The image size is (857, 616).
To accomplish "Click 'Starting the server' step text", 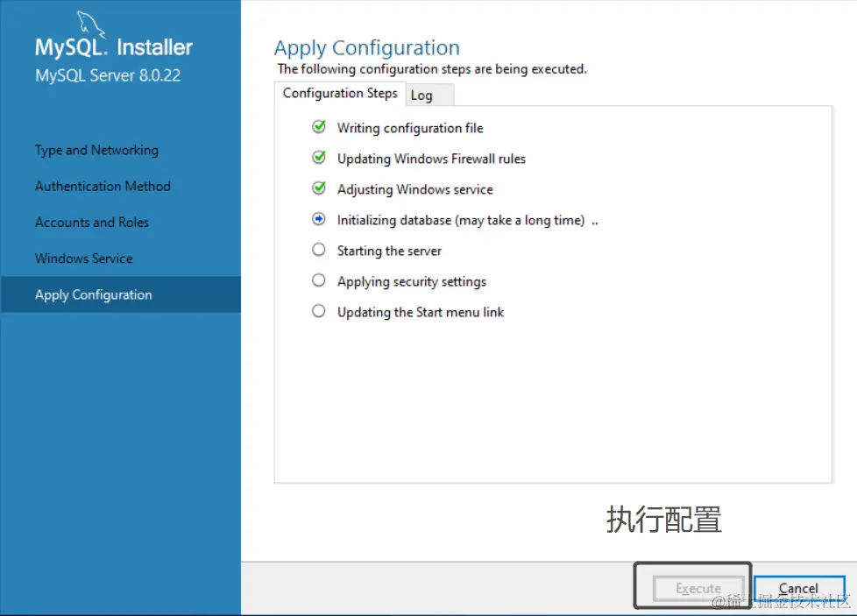I will [389, 251].
